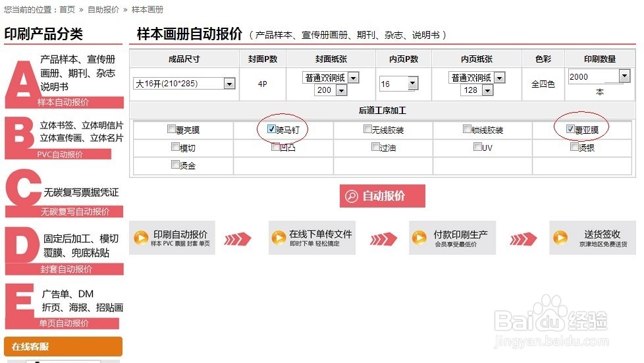The image size is (644, 363).
Task: Open cover paper weight 200 dropdown
Action: point(331,90)
